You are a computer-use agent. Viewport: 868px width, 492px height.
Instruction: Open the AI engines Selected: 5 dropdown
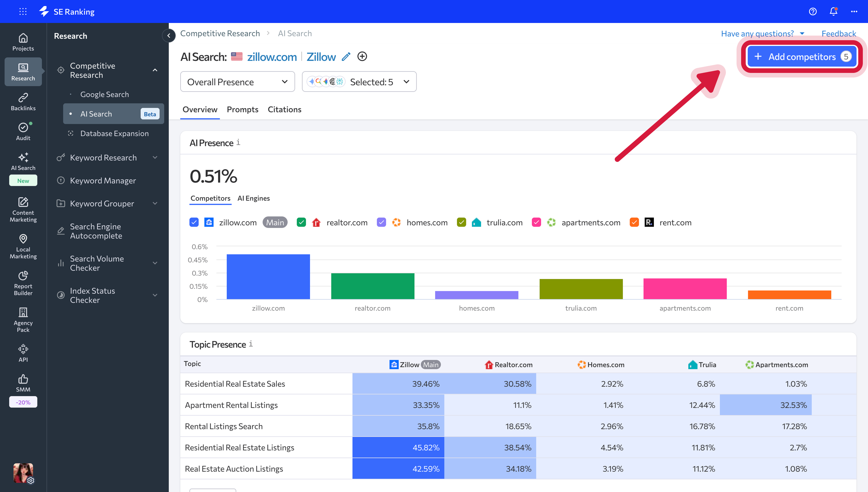tap(359, 82)
